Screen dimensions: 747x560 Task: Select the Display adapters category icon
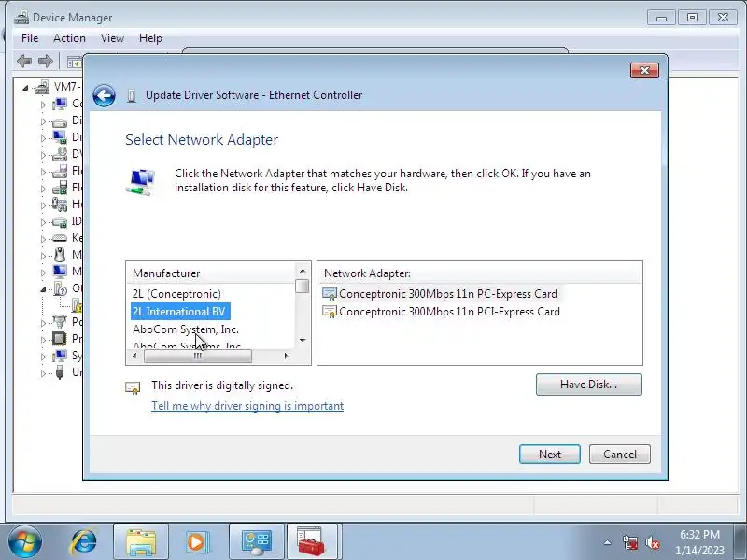(x=60, y=137)
